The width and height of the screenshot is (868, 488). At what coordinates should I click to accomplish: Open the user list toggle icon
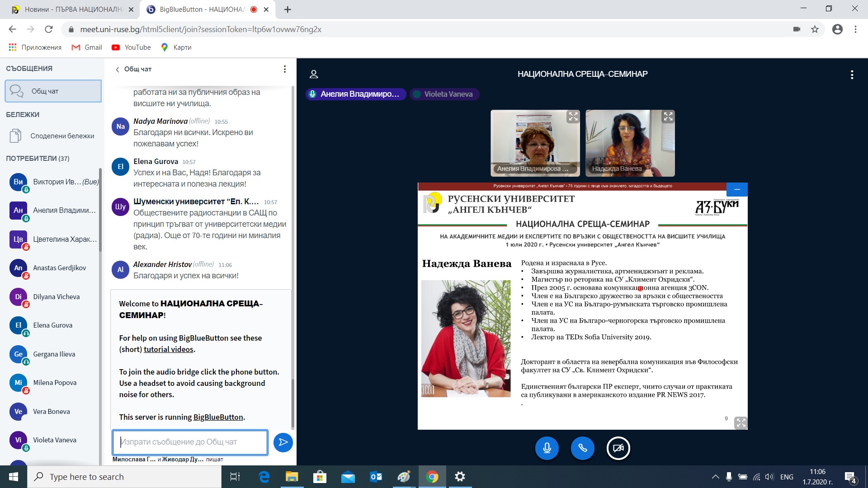tap(314, 74)
